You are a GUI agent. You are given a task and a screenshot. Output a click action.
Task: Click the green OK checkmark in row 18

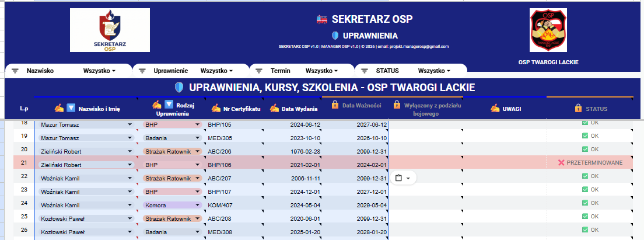click(585, 123)
